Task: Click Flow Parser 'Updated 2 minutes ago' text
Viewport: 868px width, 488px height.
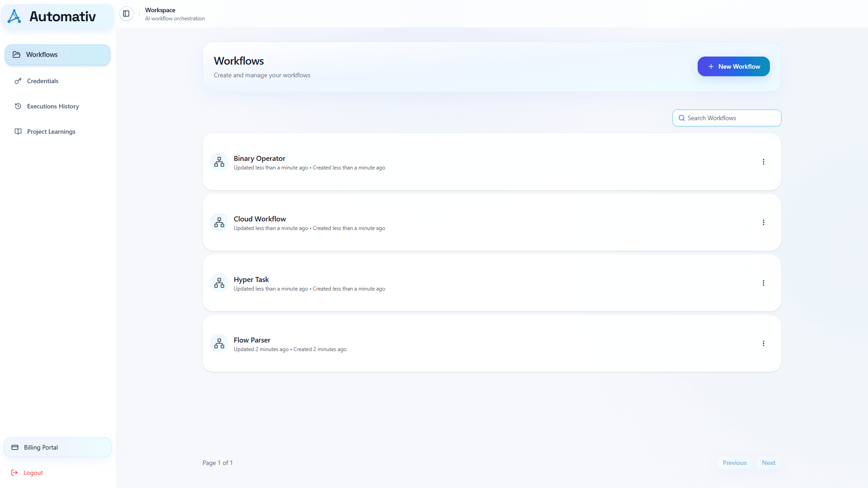Action: pyautogui.click(x=261, y=349)
